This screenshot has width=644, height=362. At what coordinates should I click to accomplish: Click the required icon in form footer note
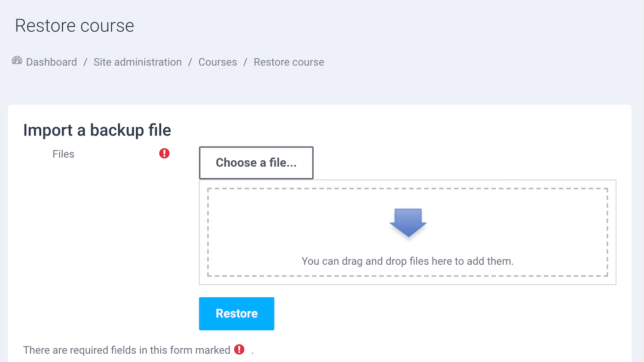click(x=239, y=350)
